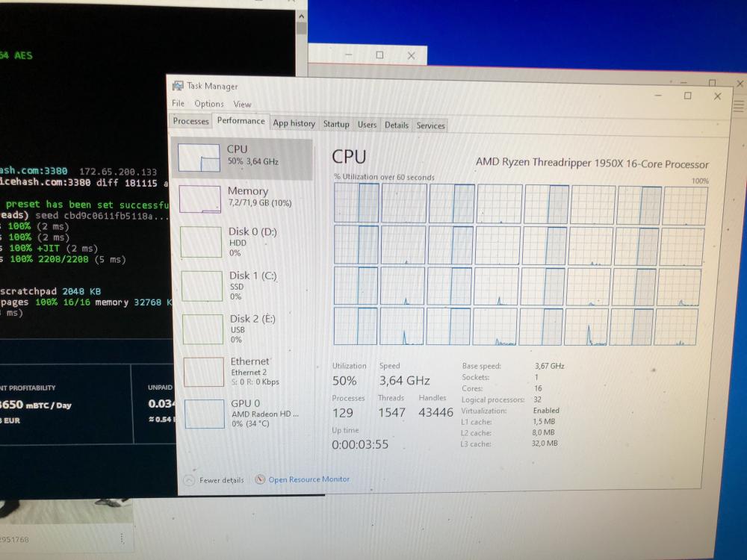747x560 pixels.
Task: Switch to the Processes tab
Action: tap(190, 121)
